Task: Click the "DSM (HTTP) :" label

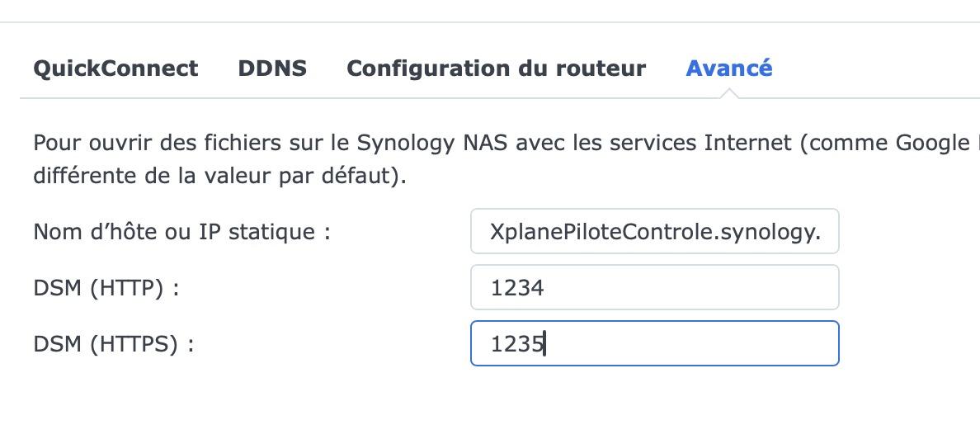Action: 106,288
